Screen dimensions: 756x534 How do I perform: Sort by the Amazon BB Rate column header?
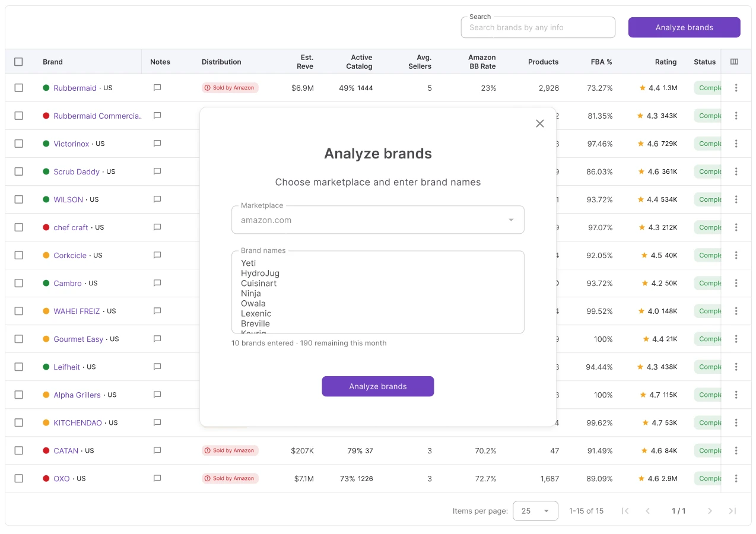coord(482,62)
